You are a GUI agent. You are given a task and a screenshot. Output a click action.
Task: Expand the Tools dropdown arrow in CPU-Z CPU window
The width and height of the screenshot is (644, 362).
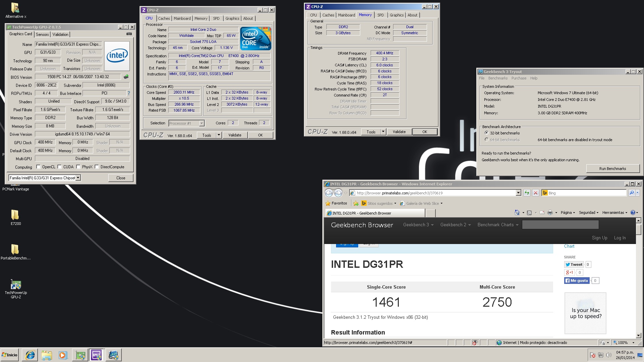coord(219,135)
